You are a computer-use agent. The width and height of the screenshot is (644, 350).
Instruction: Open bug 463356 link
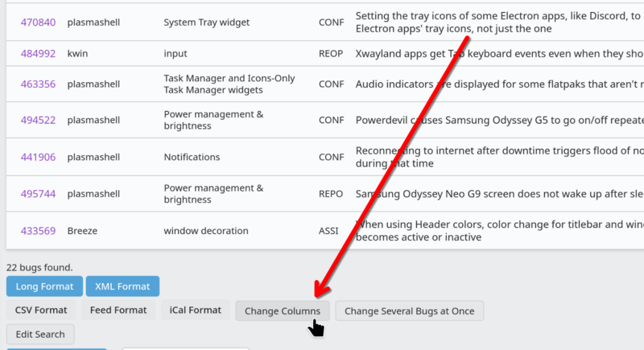tap(38, 84)
